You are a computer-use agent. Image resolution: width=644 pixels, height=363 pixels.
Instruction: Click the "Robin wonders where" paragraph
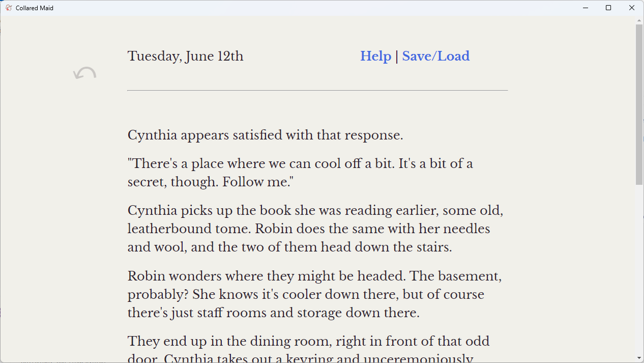pos(314,294)
